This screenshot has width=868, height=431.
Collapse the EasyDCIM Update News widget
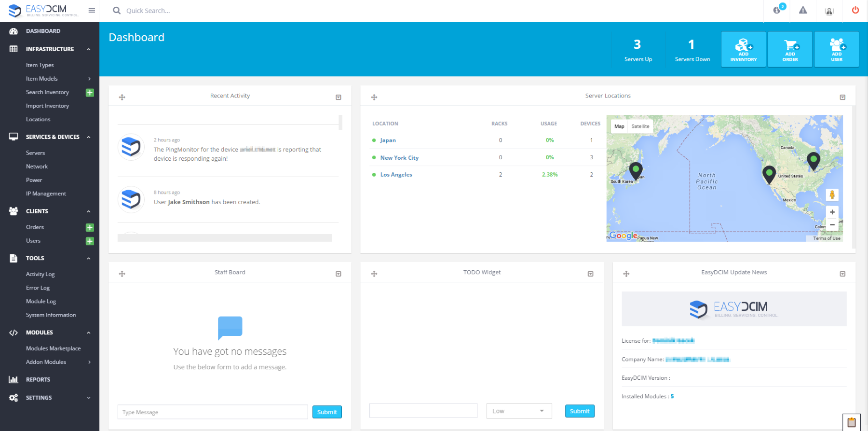pyautogui.click(x=842, y=274)
